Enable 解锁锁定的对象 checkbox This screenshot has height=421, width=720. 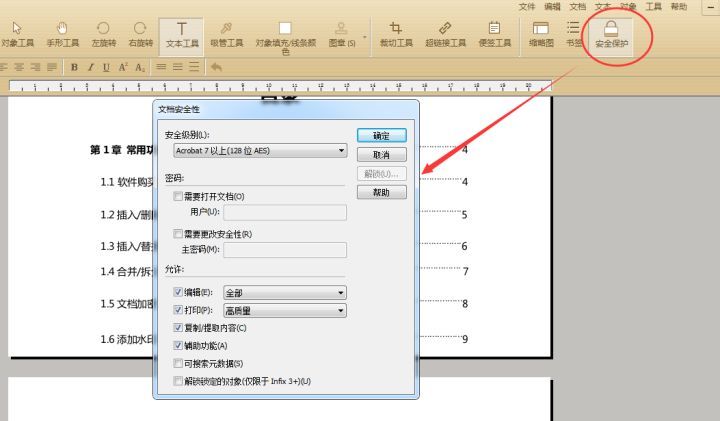(178, 381)
